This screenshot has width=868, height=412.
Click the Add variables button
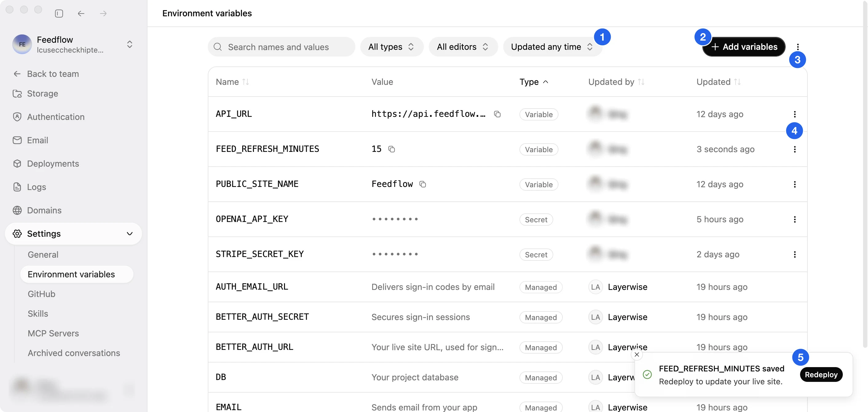(x=744, y=47)
